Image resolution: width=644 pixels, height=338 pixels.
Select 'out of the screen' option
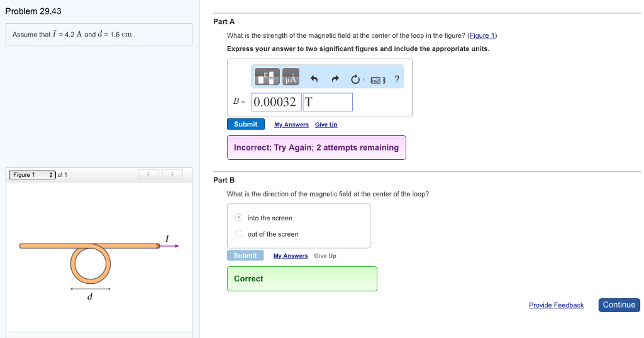[x=238, y=233]
